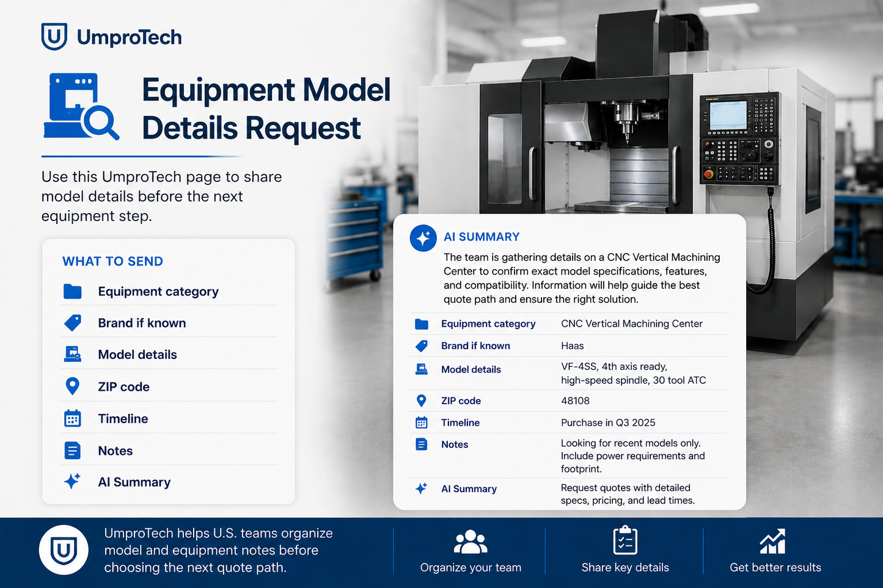Click the UmproTech brand name at top
The image size is (883, 588).
click(x=130, y=37)
